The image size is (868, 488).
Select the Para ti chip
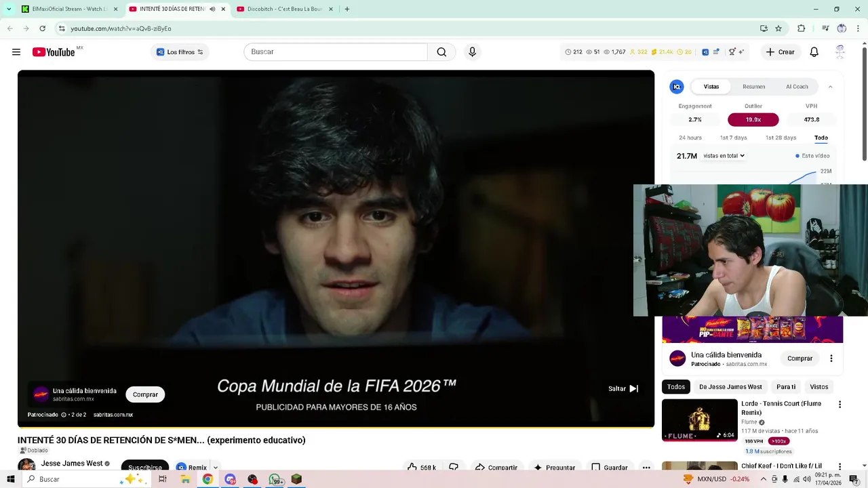[x=786, y=387]
